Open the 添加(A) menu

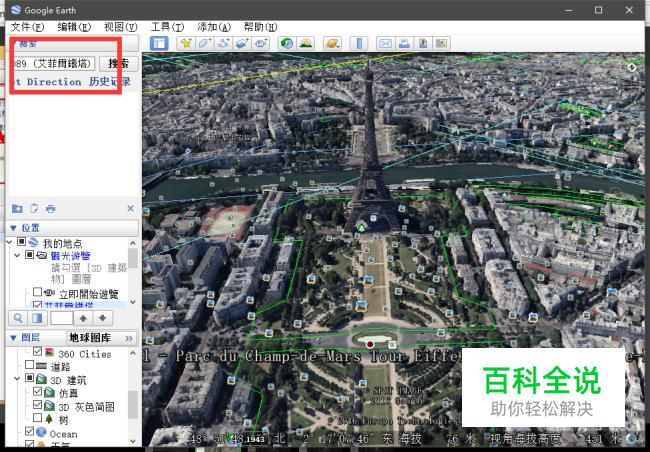214,27
